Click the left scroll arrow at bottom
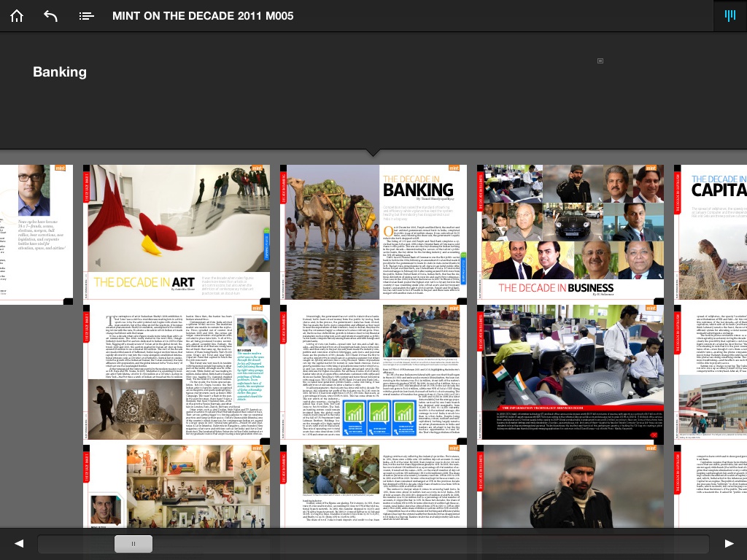The height and width of the screenshot is (560, 747). 18,543
